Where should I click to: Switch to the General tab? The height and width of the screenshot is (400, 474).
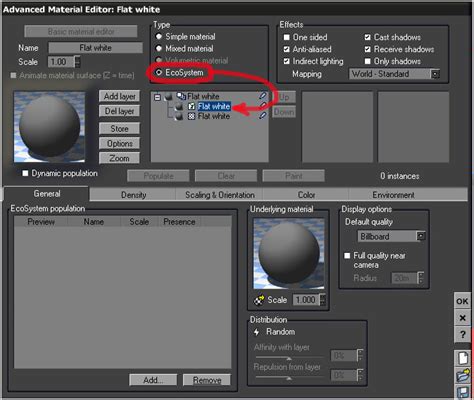click(47, 194)
